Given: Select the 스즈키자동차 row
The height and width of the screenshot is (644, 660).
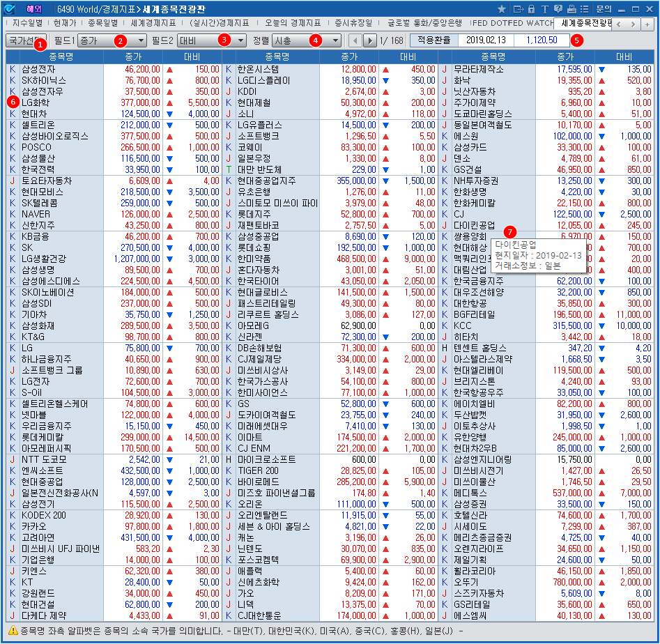Looking at the screenshot, I should tap(546, 594).
